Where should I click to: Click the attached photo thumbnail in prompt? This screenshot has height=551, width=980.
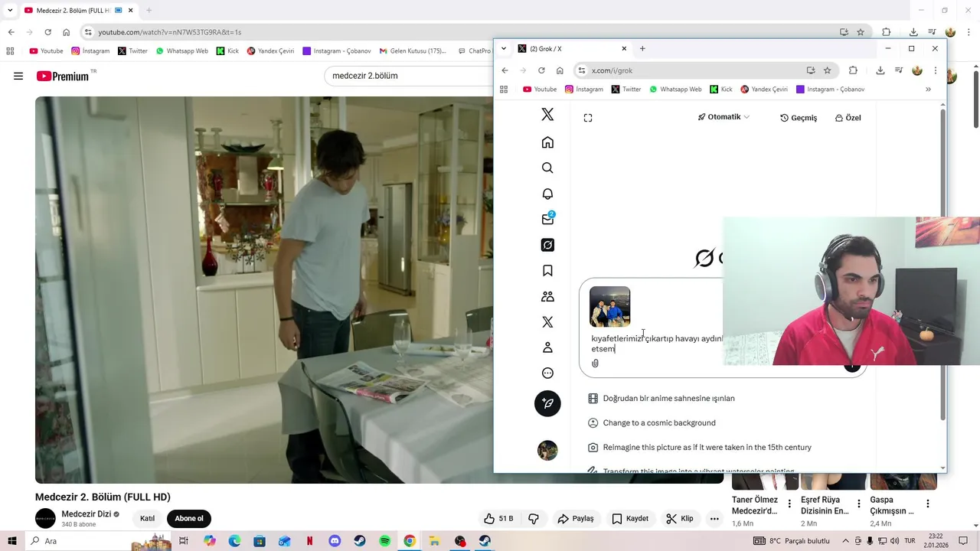click(610, 306)
